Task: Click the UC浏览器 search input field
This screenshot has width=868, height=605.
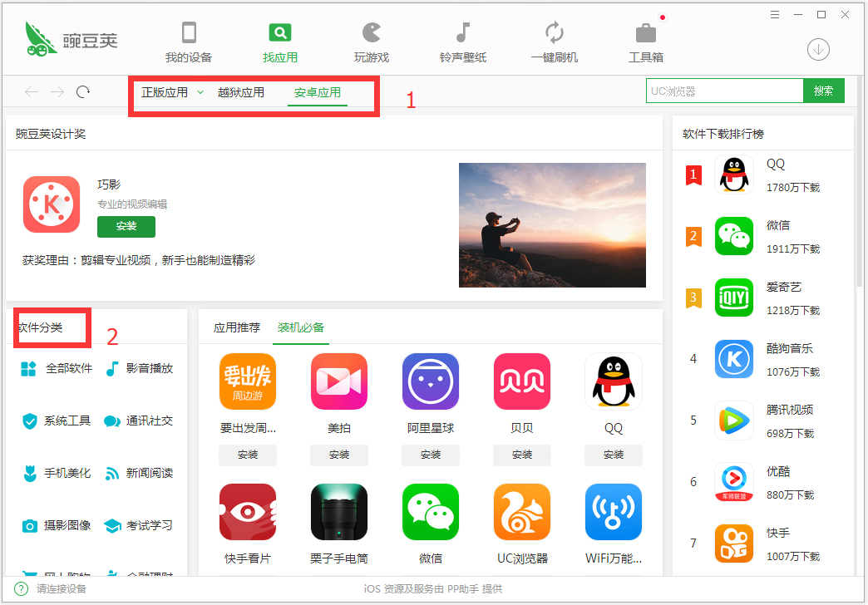Action: click(723, 91)
